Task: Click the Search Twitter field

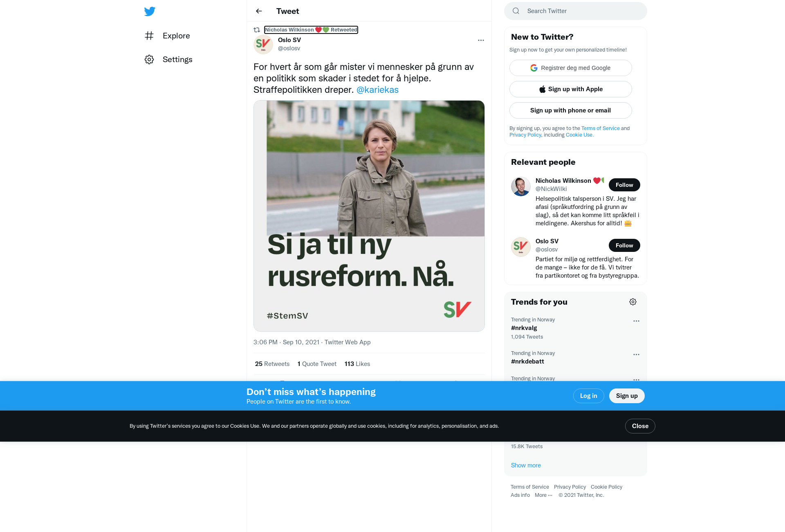Action: click(x=576, y=11)
